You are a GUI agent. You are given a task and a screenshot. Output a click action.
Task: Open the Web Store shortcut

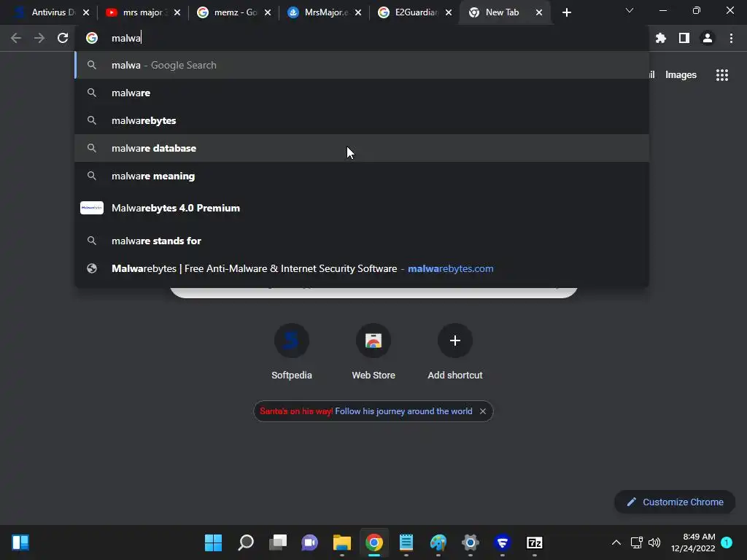373,352
